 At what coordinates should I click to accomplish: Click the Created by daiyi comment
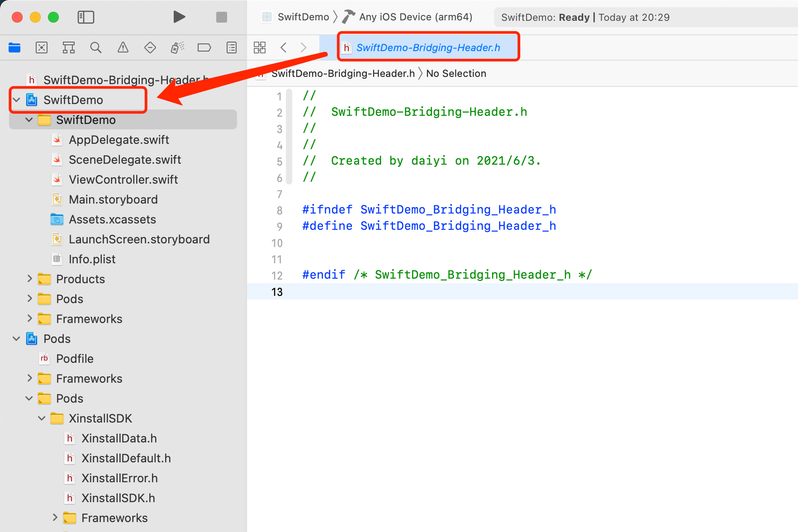click(435, 161)
